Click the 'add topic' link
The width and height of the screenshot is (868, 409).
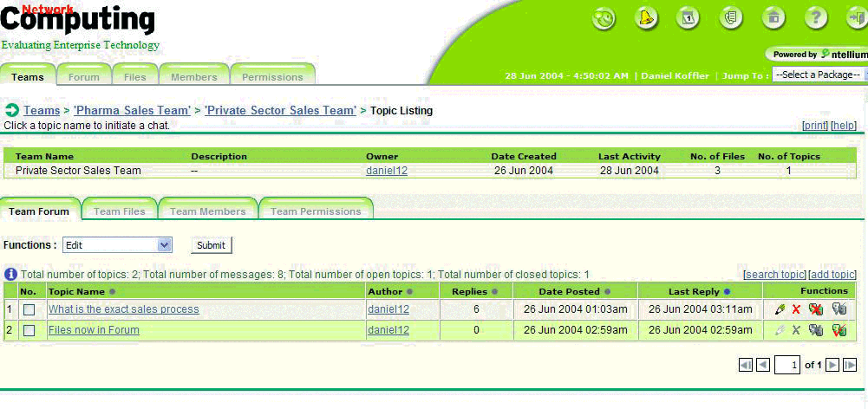click(832, 275)
